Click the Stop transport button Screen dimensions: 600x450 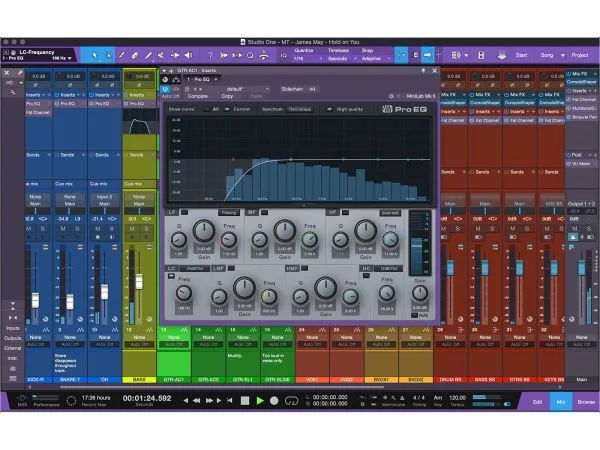click(x=246, y=400)
